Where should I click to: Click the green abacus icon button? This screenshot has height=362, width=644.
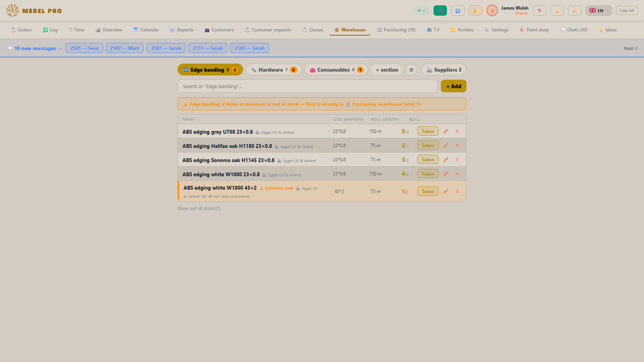(440, 11)
